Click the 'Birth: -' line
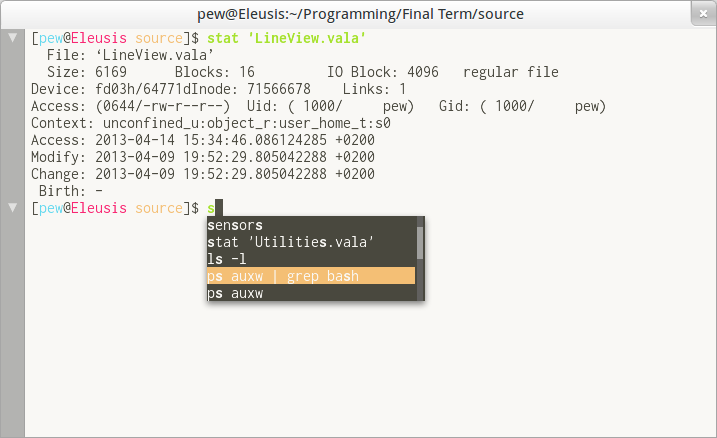The image size is (717, 438). tap(71, 191)
